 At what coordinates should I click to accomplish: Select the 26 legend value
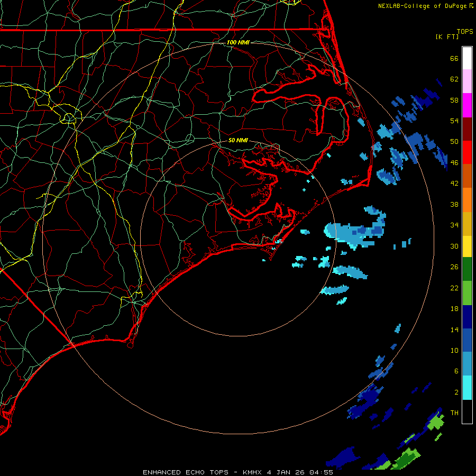coord(454,267)
